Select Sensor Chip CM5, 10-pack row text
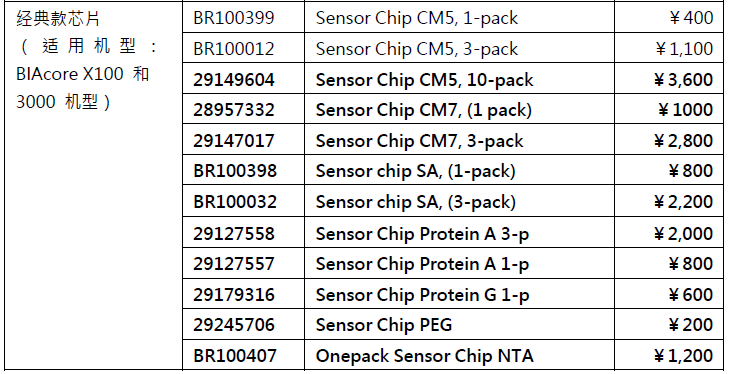729x374 pixels. click(424, 80)
